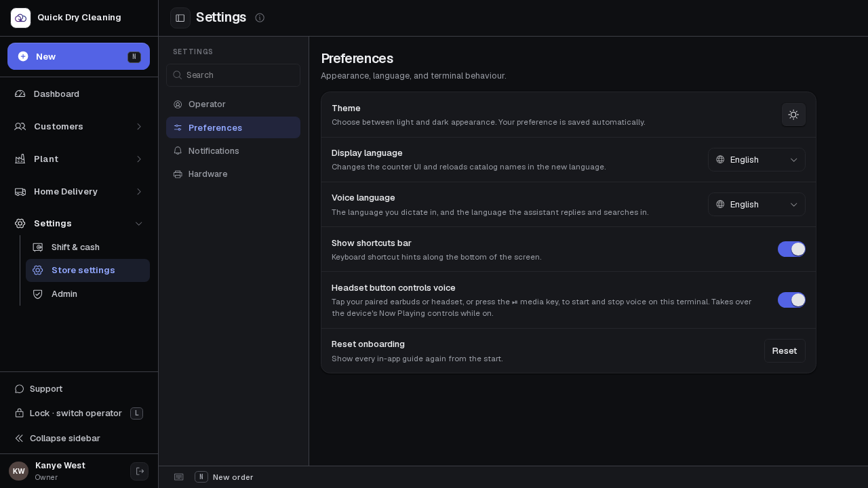Image resolution: width=868 pixels, height=488 pixels.
Task: Select the Preferences settings tab
Action: pos(233,127)
